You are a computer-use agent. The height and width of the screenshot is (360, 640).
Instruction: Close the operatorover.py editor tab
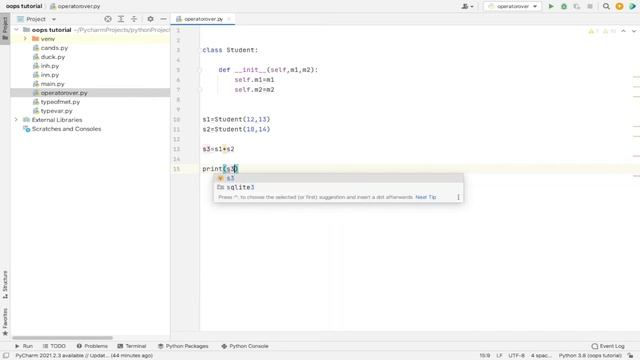229,19
